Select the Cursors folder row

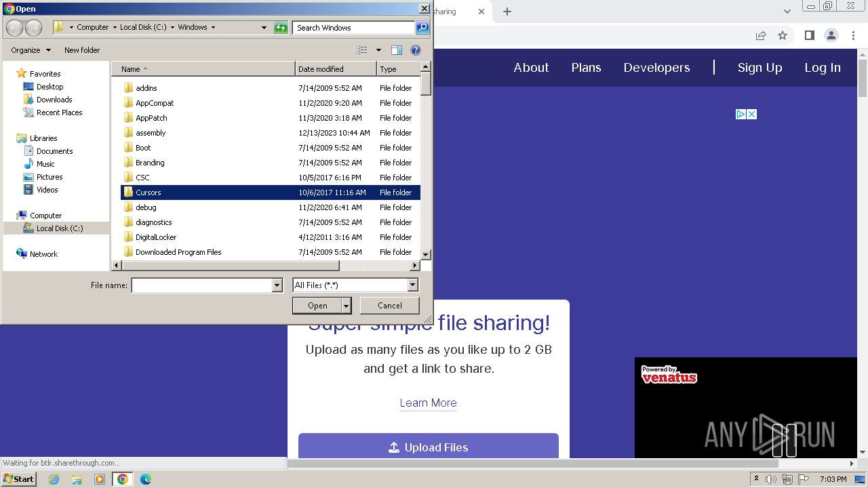(x=271, y=192)
